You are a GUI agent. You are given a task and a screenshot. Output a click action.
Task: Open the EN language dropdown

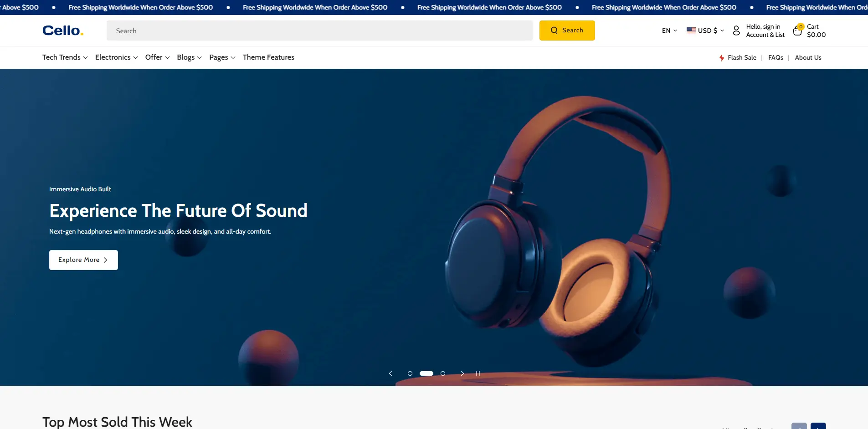tap(669, 30)
